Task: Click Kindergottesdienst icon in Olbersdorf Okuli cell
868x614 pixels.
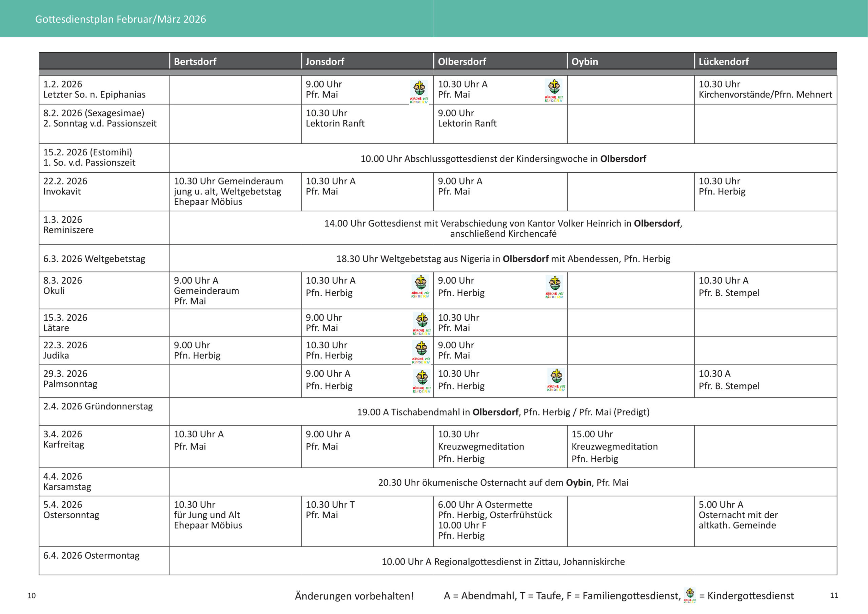Action: 555,287
